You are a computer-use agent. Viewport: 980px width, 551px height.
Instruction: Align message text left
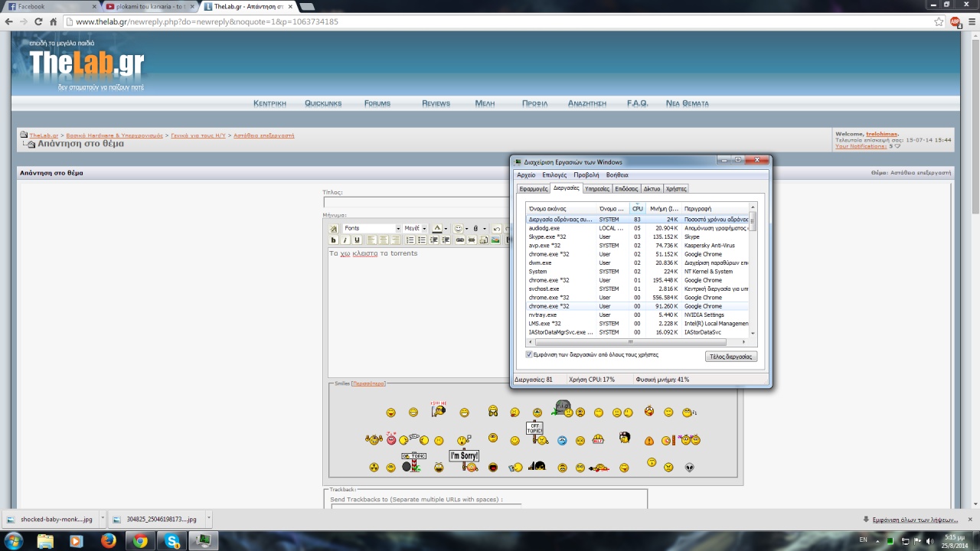coord(371,240)
